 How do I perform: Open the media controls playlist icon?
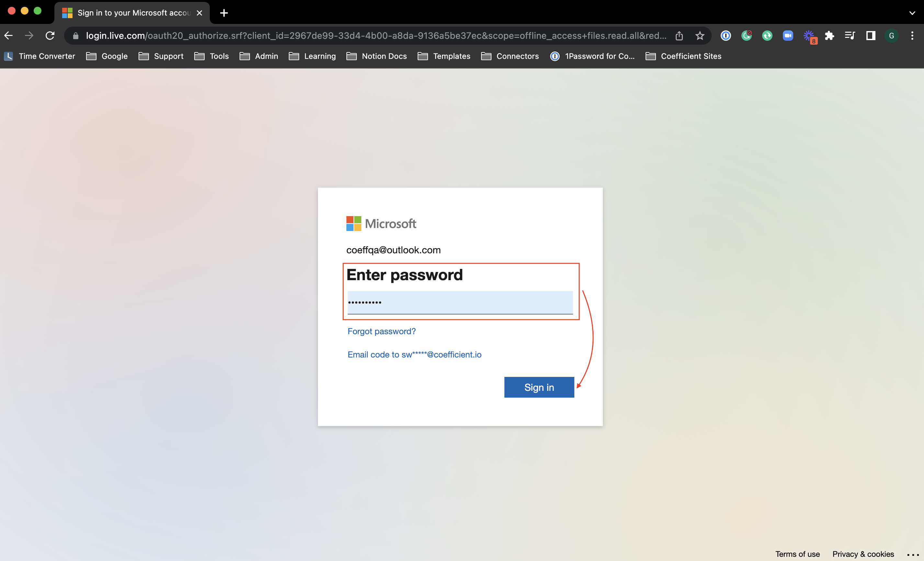[x=850, y=36]
